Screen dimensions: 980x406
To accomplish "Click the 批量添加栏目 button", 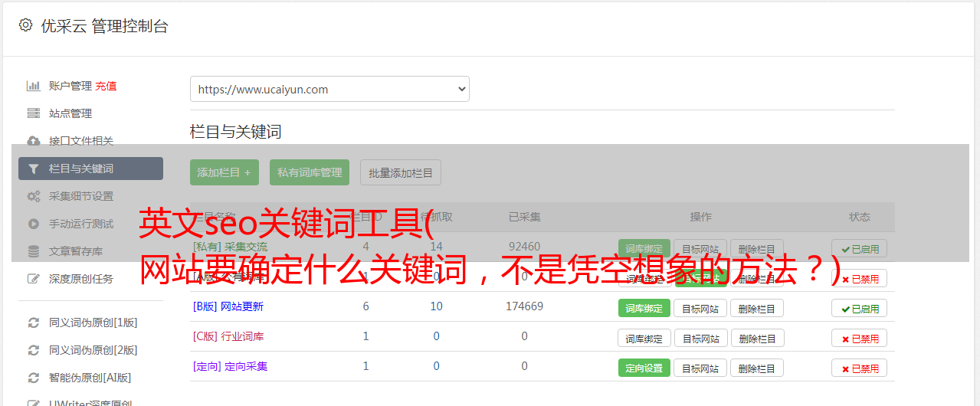I will tap(401, 172).
